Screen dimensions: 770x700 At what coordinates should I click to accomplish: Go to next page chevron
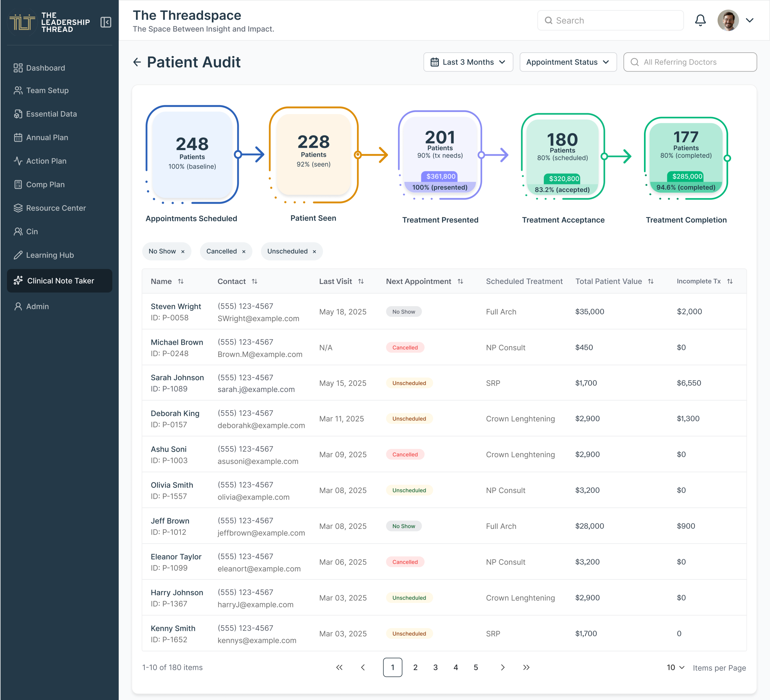click(503, 667)
